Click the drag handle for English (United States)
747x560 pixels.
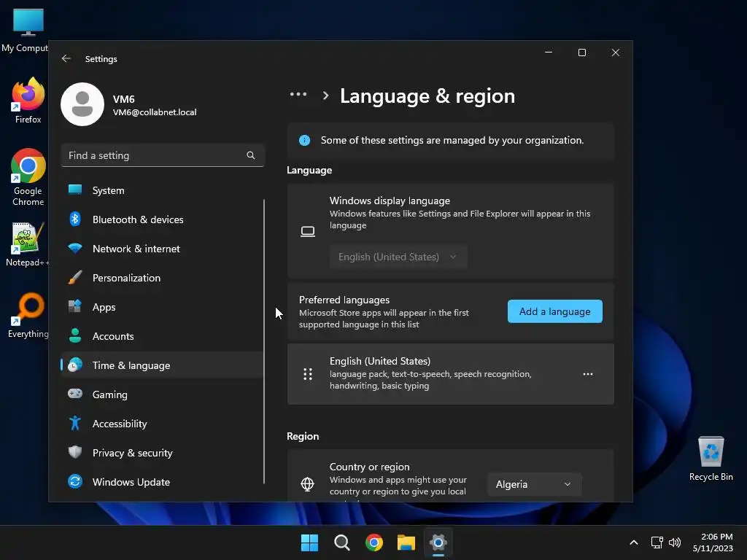coord(308,374)
